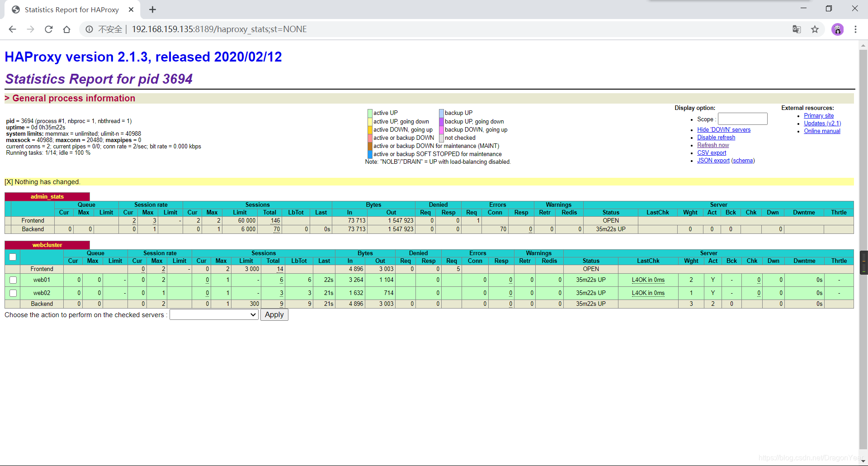Image resolution: width=868 pixels, height=466 pixels.
Task: Click the active UP legend swatch
Action: tap(370, 113)
